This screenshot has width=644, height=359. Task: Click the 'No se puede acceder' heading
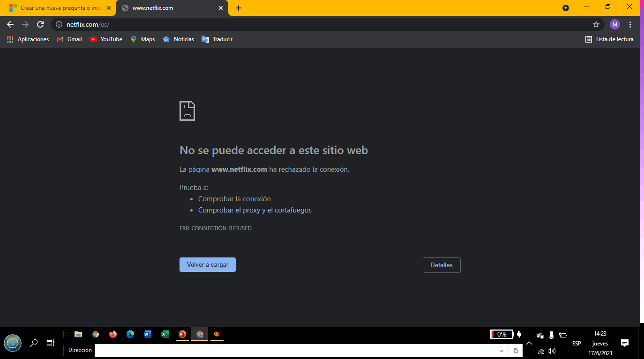[274, 150]
